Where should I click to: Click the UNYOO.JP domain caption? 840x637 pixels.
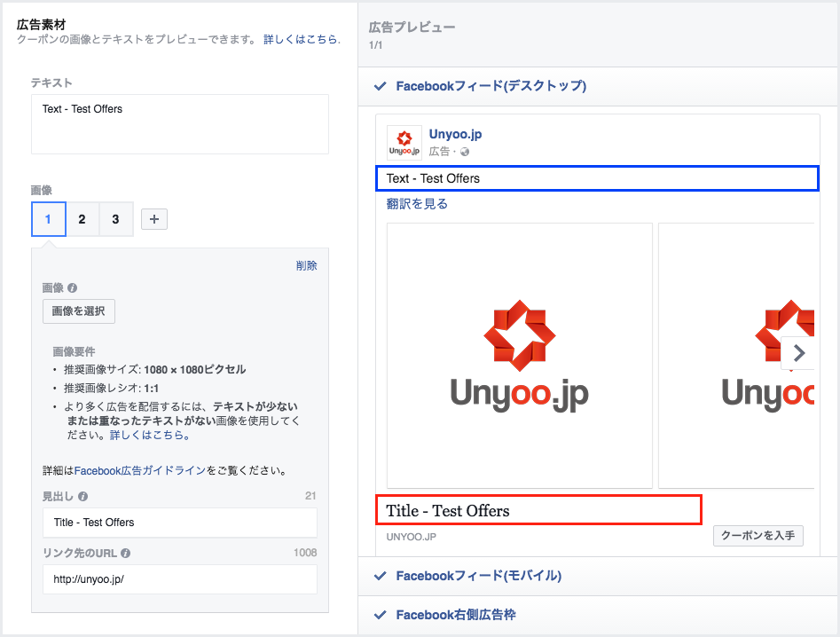412,537
